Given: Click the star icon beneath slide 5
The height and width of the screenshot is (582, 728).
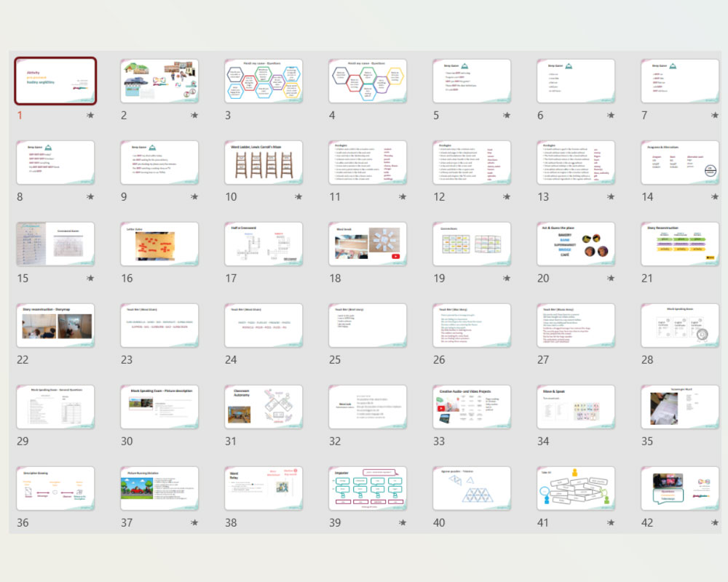Looking at the screenshot, I should tap(507, 115).
